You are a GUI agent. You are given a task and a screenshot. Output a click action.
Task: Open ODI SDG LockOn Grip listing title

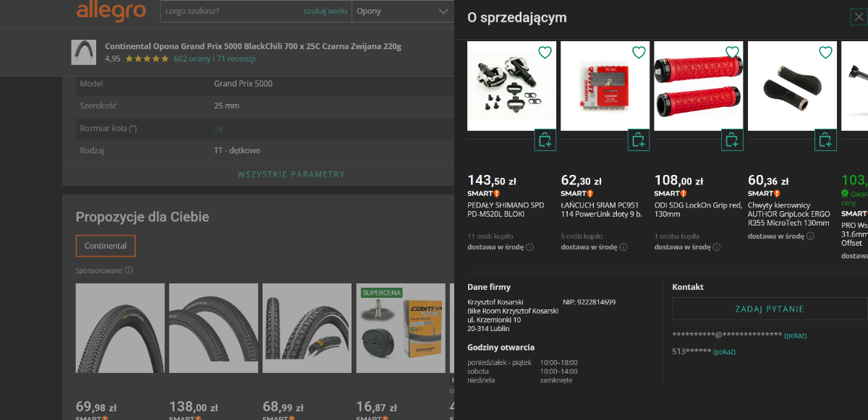pos(698,210)
